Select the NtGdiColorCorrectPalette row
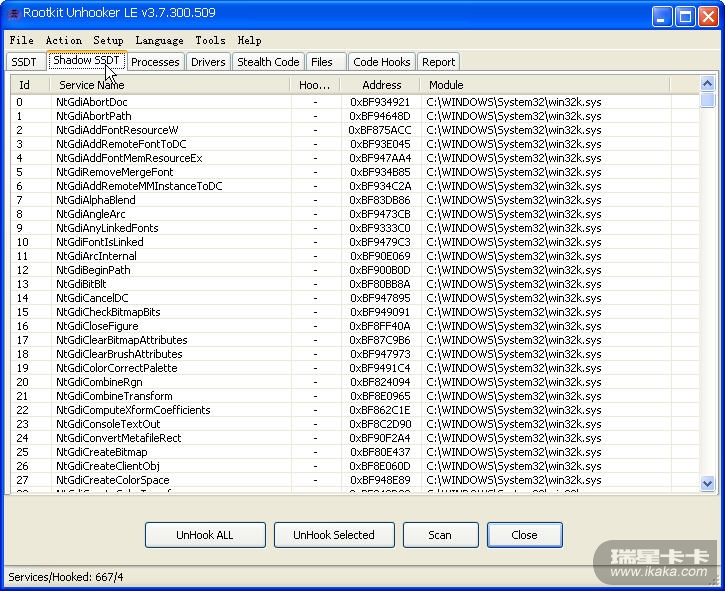The height and width of the screenshot is (591, 725). [355, 368]
